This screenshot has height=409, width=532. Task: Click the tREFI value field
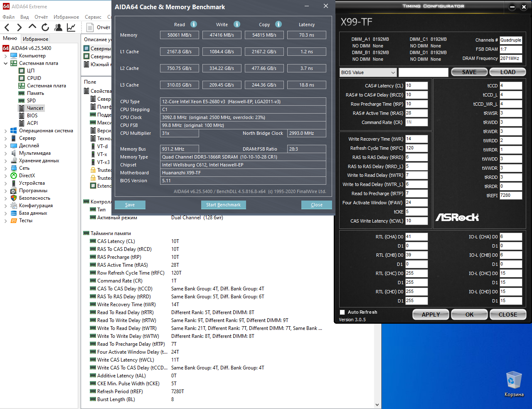click(511, 195)
